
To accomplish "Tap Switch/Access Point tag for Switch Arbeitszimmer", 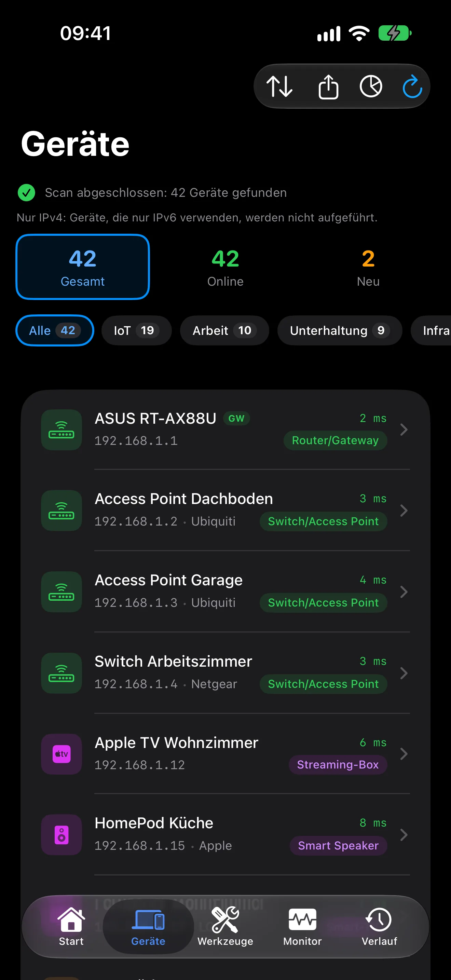I will [x=323, y=684].
